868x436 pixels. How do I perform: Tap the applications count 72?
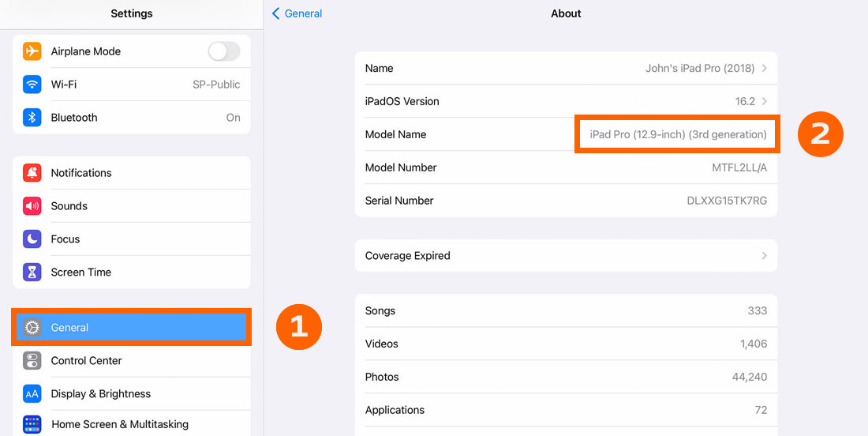coord(761,410)
